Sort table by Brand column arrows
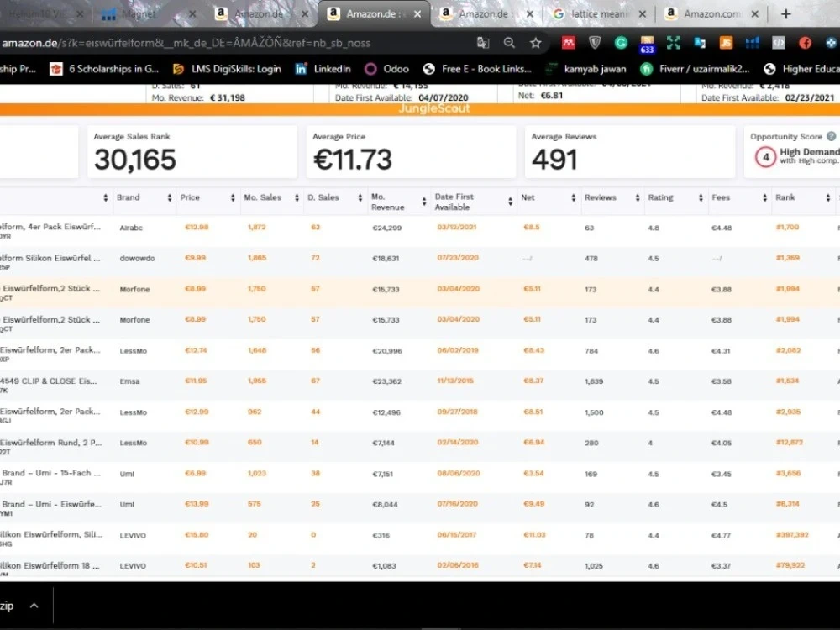The height and width of the screenshot is (630, 840). pos(170,198)
